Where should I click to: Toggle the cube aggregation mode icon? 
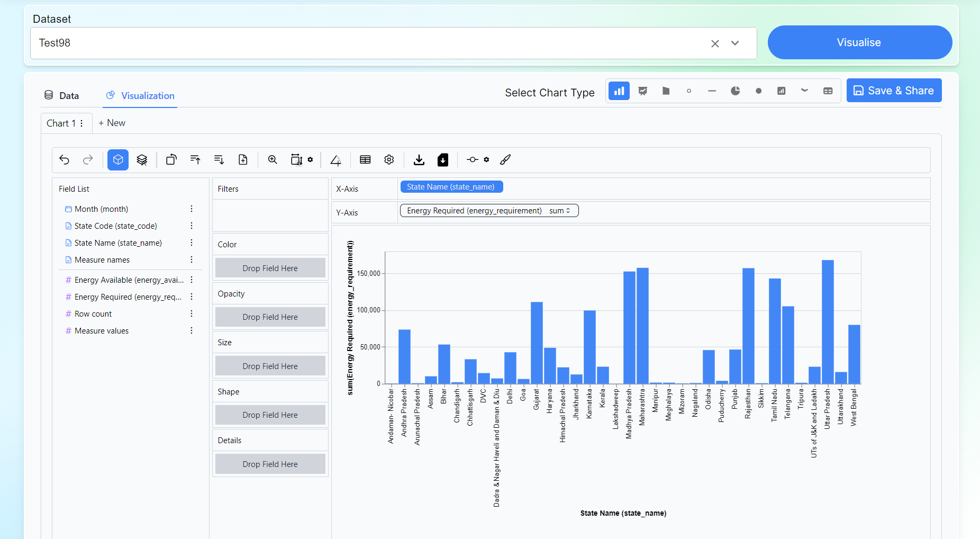(x=118, y=160)
